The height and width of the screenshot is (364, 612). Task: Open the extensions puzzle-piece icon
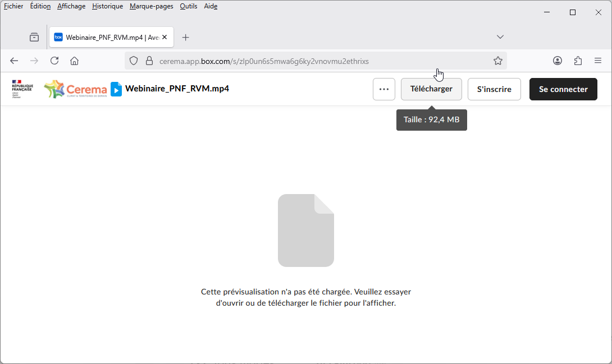[x=578, y=61]
